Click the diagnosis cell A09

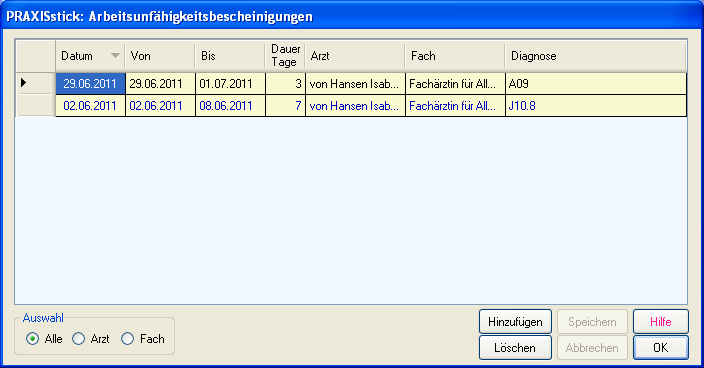point(596,83)
